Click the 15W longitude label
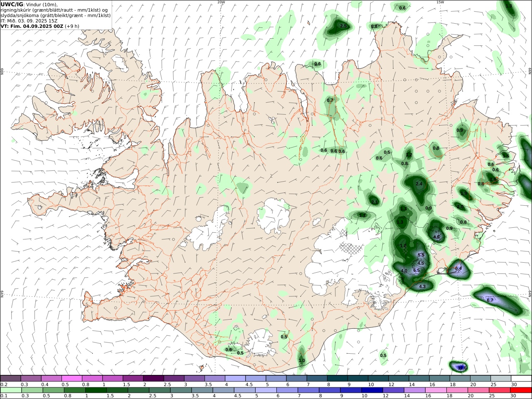 point(440,2)
